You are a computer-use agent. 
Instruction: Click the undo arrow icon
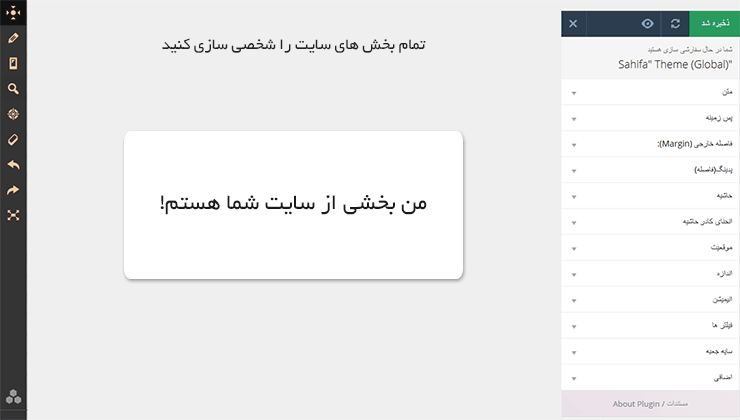[x=13, y=165]
